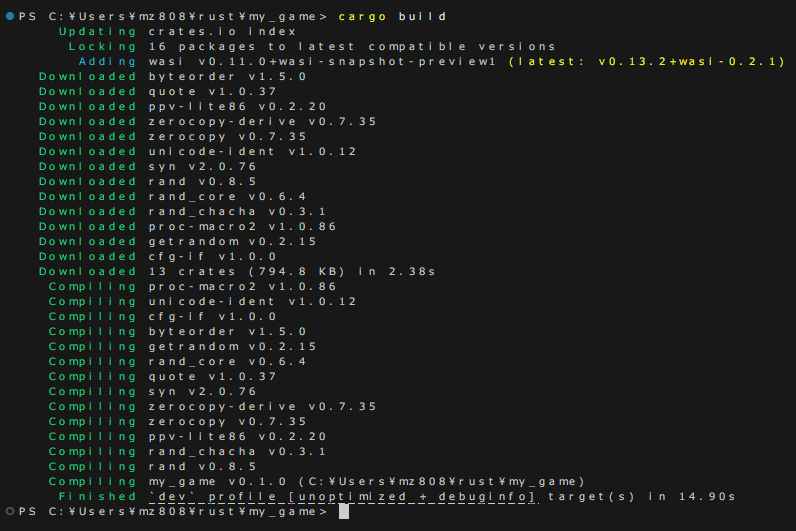Click the 'cargo build' command text
The width and height of the screenshot is (796, 531).
coord(392,17)
